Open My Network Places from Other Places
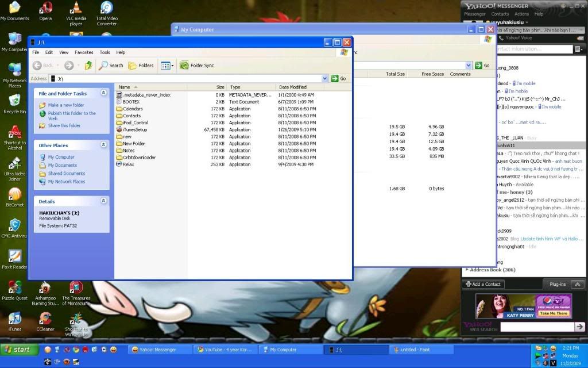 click(67, 182)
